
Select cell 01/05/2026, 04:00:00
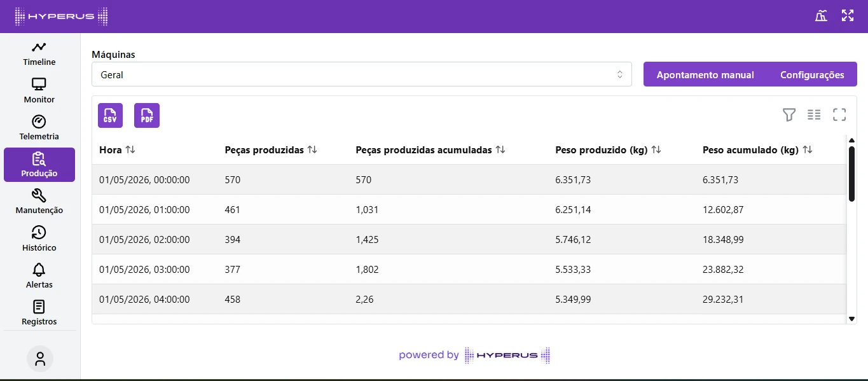pyautogui.click(x=144, y=300)
